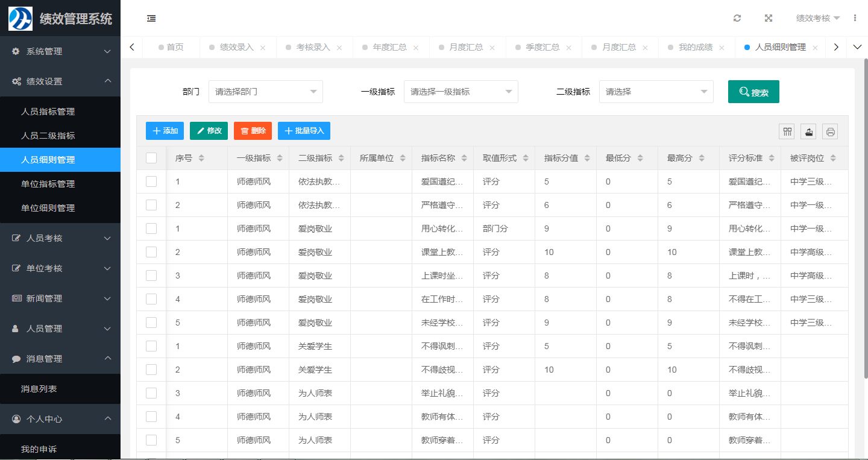
Task: Enter fullscreen using the expand icon
Action: tap(769, 18)
